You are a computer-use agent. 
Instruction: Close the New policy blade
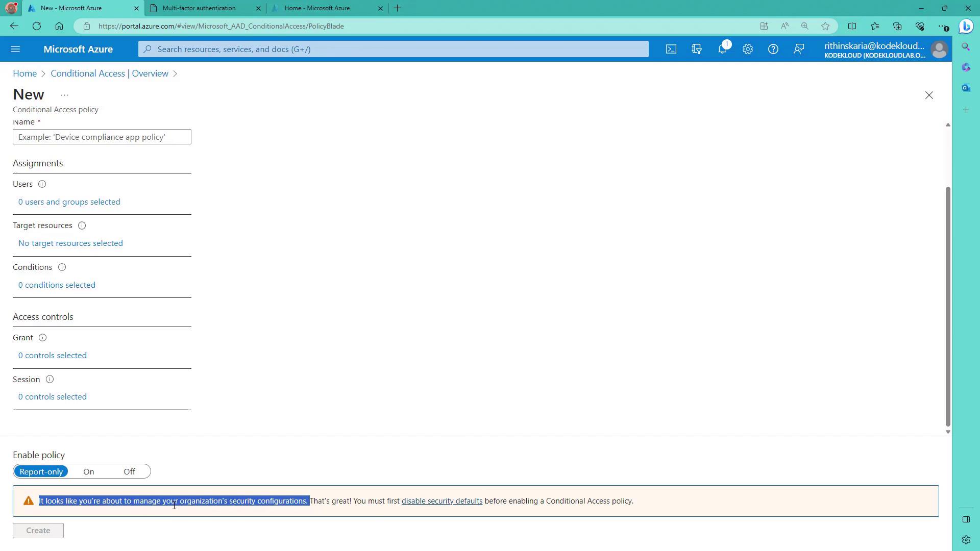[x=929, y=95]
